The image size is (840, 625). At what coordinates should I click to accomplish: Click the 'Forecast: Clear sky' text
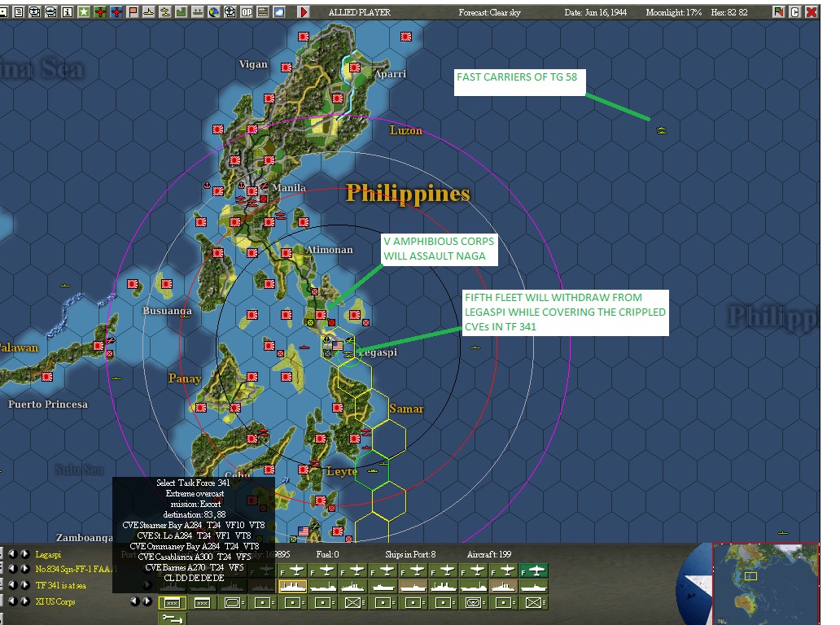click(489, 11)
